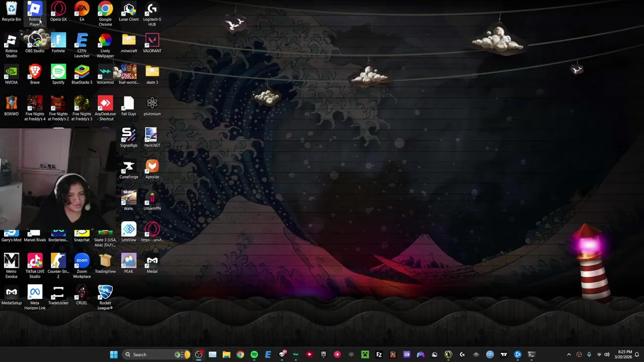This screenshot has height=362, width=644.
Task: Open the Spotify desktop shortcut
Action: click(58, 75)
